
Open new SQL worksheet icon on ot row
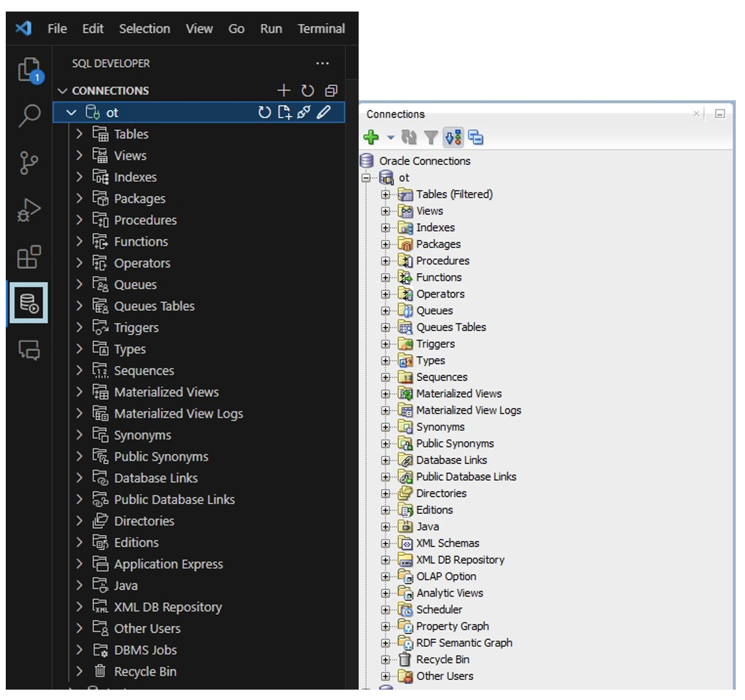coord(284,112)
